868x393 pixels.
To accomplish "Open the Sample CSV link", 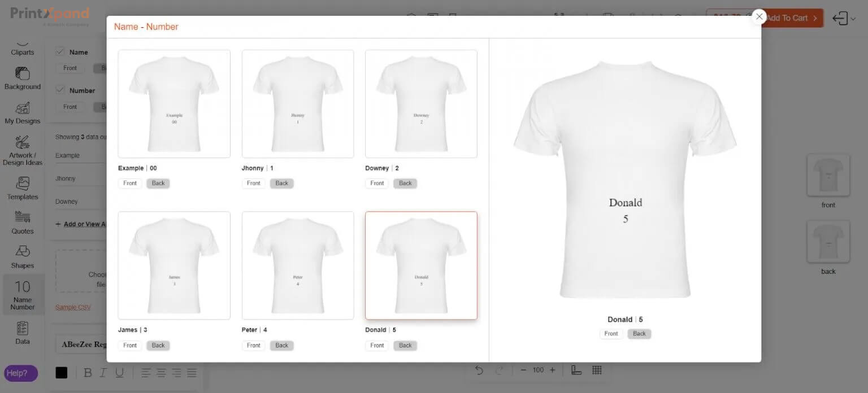I will click(x=72, y=307).
